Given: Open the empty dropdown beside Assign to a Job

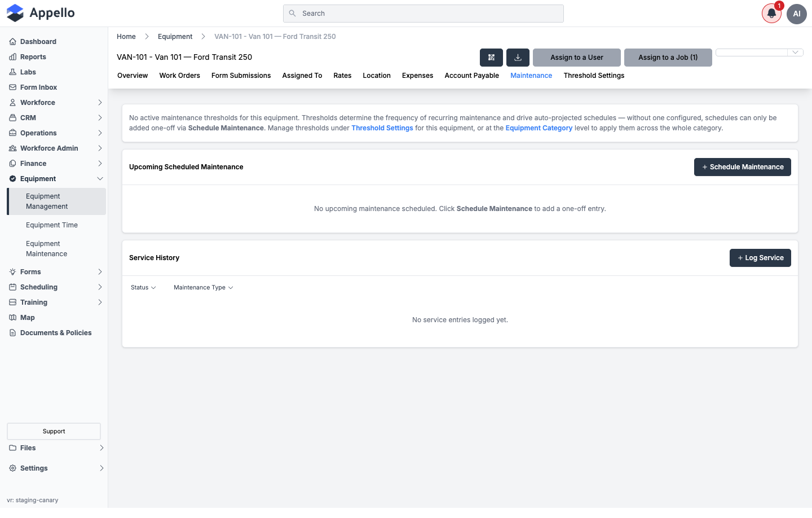Looking at the screenshot, I should tap(759, 52).
